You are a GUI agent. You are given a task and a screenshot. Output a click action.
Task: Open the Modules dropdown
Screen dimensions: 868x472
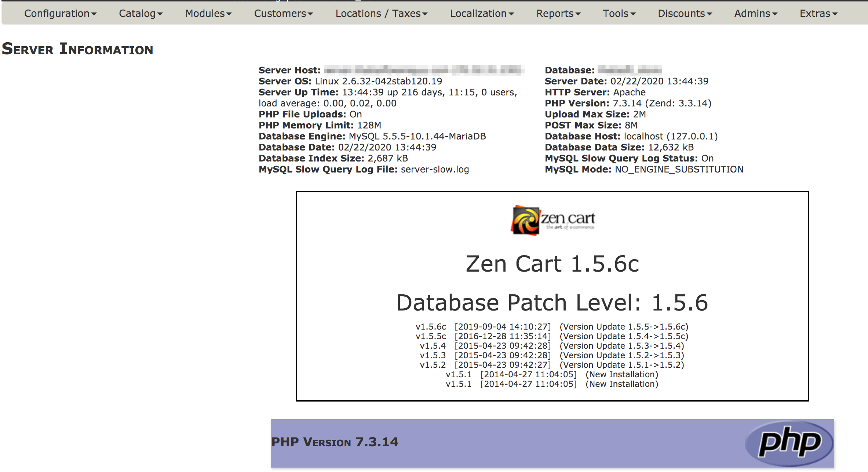coord(208,14)
